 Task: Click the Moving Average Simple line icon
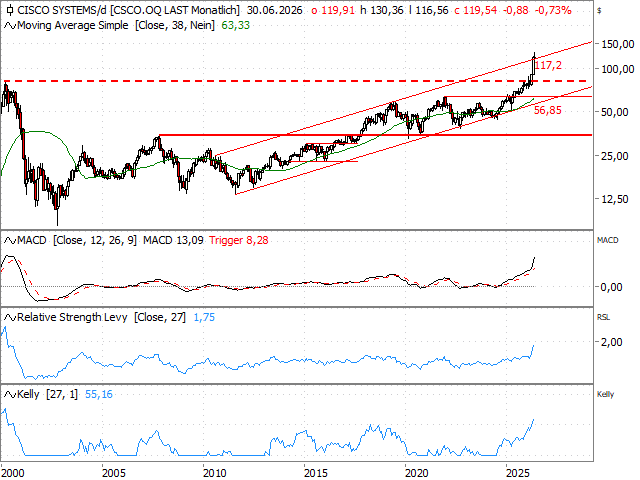point(10,26)
